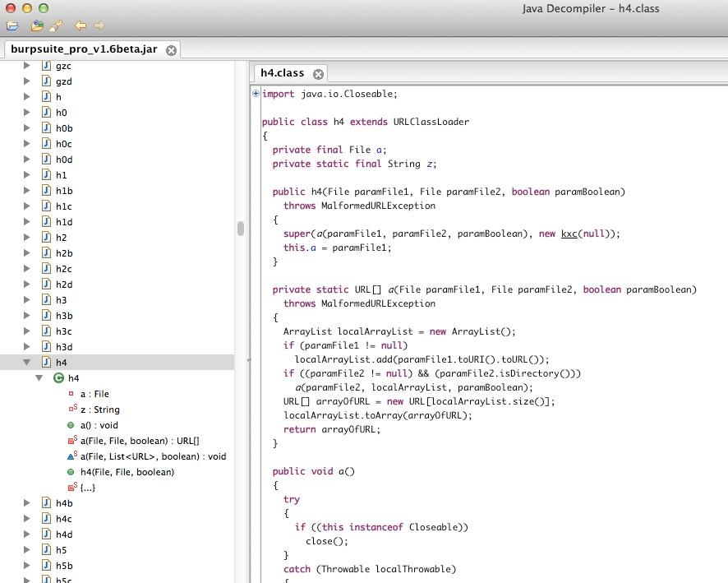The image size is (728, 583).
Task: Expand the gzc tree node
Action: [x=26, y=66]
